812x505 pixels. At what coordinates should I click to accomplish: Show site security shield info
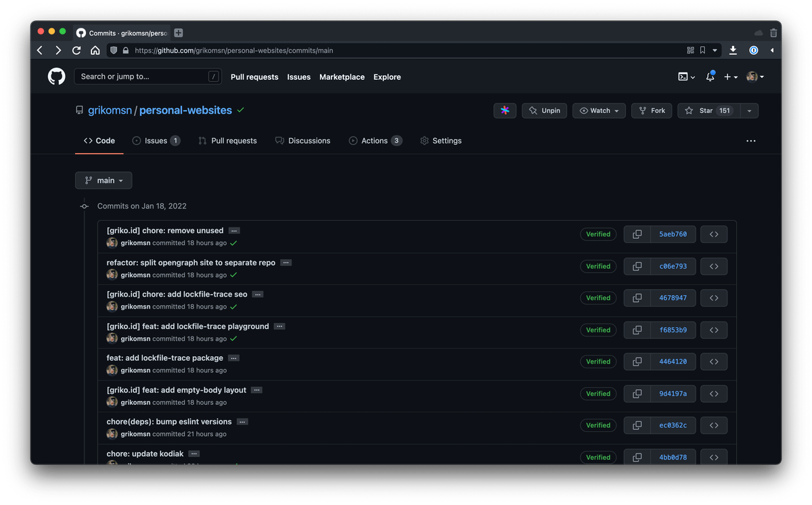coord(114,50)
